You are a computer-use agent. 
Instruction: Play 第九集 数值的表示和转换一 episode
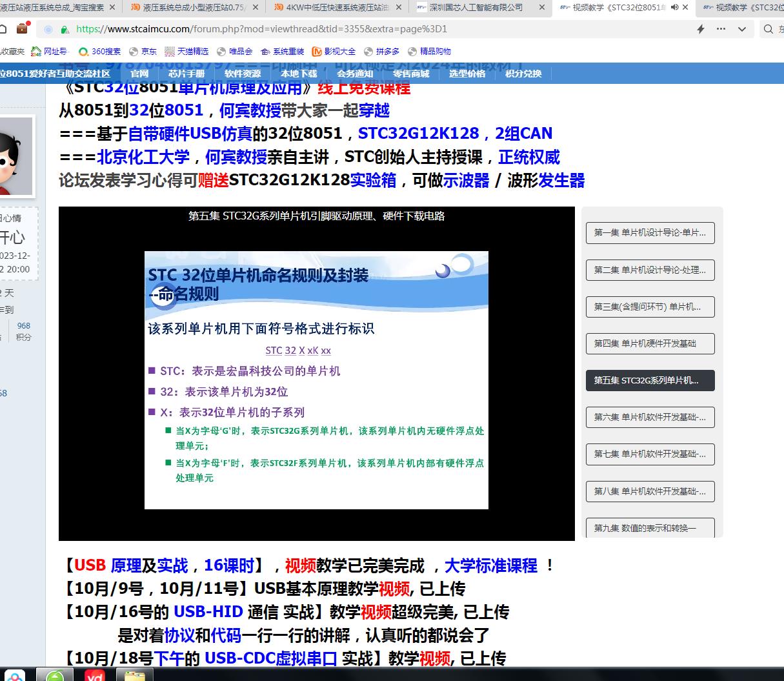(x=650, y=527)
